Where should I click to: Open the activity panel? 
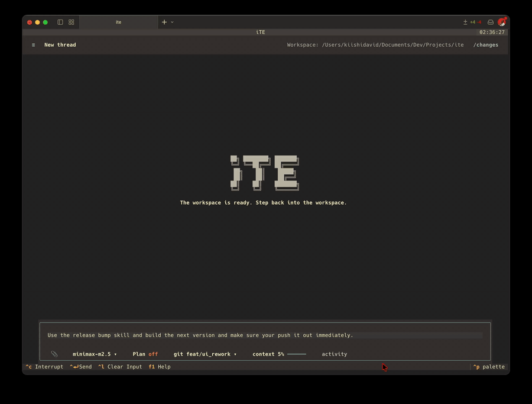pyautogui.click(x=334, y=354)
